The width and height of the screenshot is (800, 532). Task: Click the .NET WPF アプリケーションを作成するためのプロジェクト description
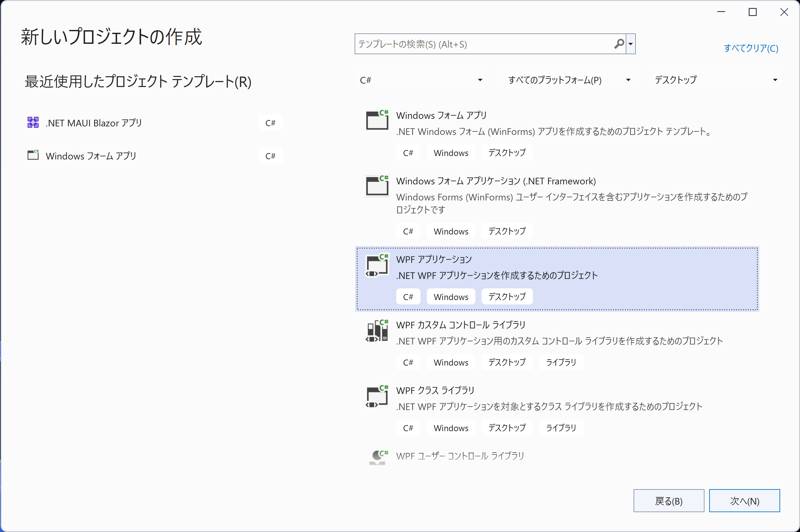tap(497, 275)
